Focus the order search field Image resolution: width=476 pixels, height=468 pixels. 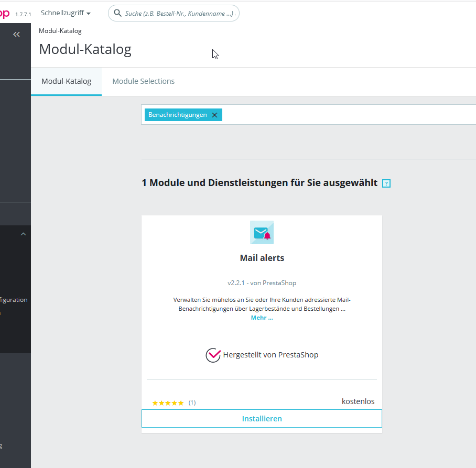179,13
